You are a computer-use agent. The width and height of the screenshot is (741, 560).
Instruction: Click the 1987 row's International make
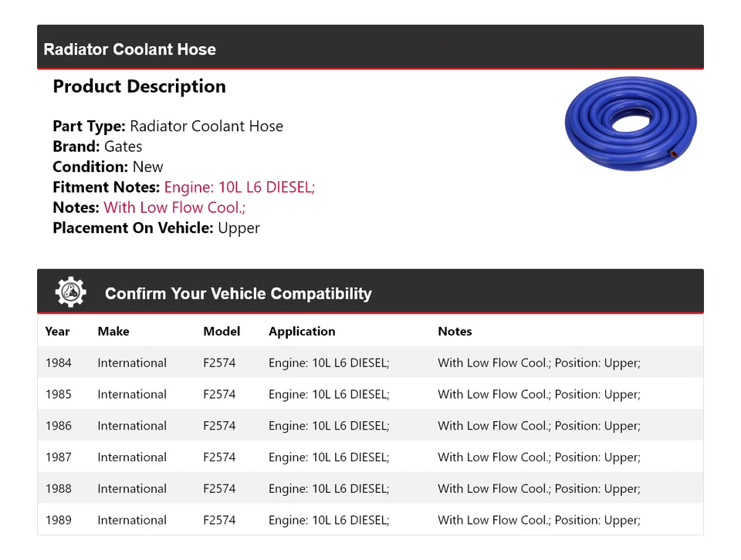click(132, 457)
